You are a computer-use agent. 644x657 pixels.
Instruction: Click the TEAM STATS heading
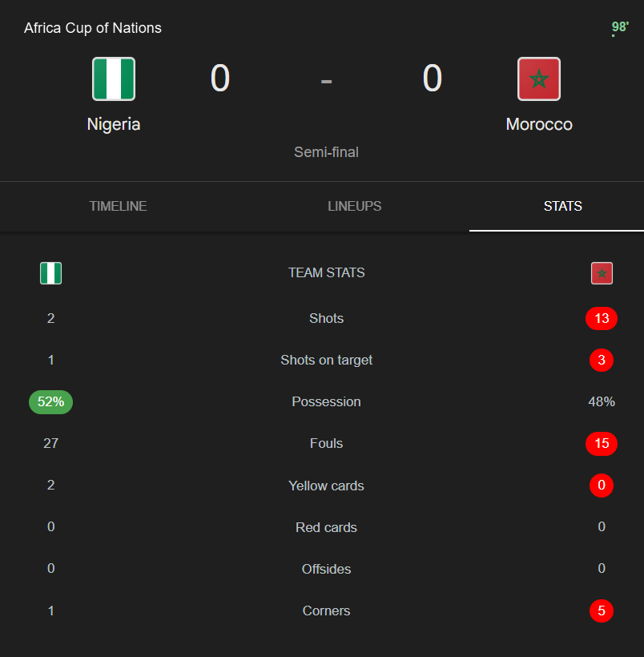326,272
